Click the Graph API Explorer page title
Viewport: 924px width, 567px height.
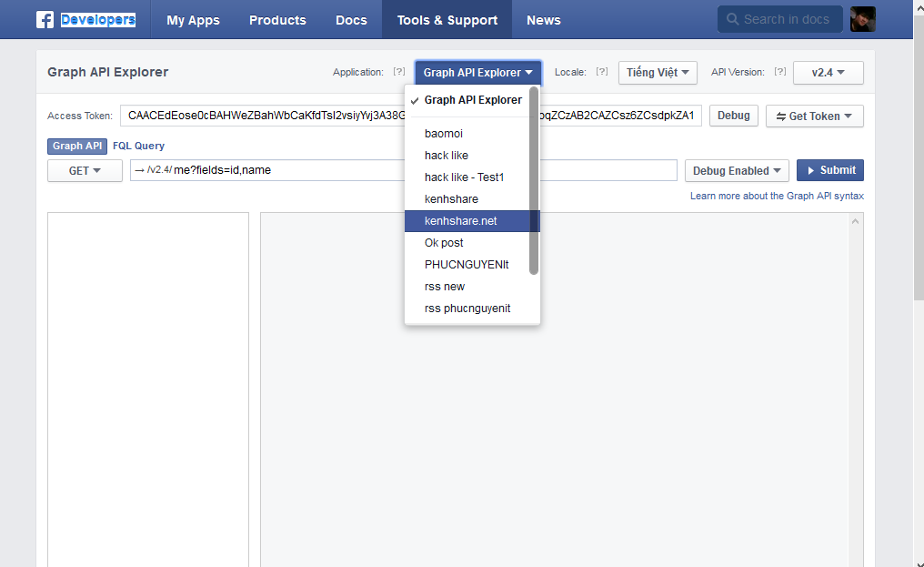click(x=108, y=72)
